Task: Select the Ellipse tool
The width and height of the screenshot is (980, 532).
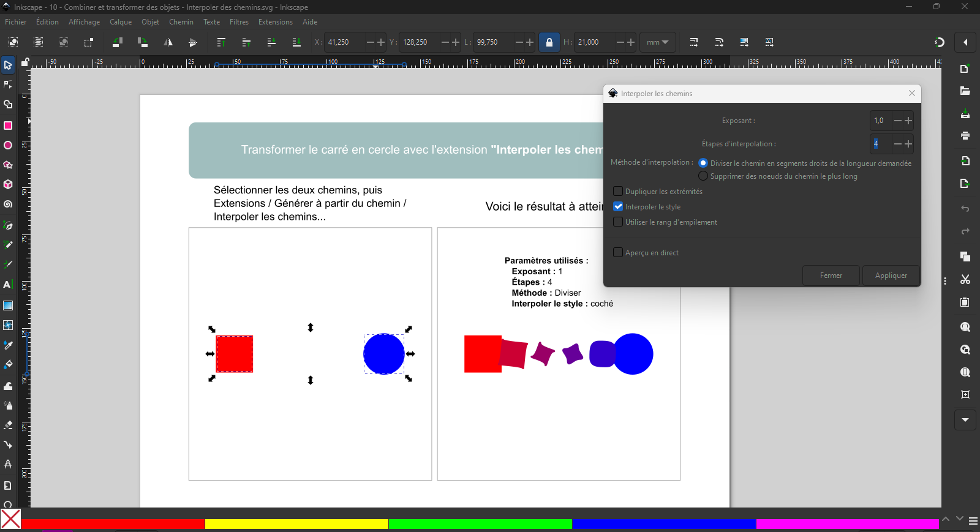Action: (8, 145)
